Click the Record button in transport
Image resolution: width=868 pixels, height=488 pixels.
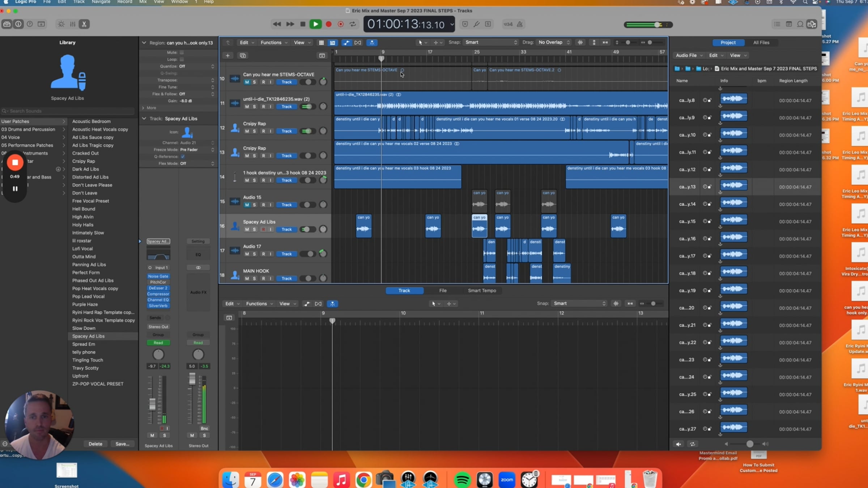328,24
